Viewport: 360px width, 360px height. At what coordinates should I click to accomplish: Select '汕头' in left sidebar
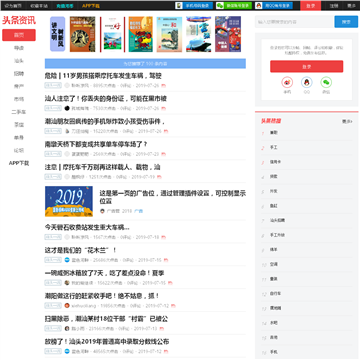point(19,61)
